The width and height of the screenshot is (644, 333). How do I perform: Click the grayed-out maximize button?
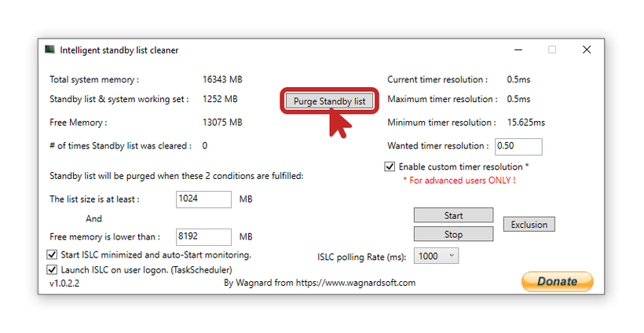point(552,50)
